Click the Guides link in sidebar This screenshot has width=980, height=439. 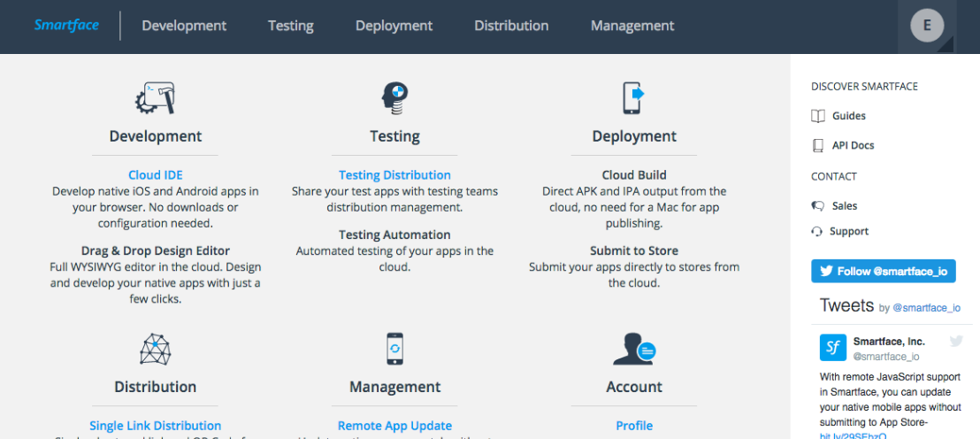(x=849, y=116)
